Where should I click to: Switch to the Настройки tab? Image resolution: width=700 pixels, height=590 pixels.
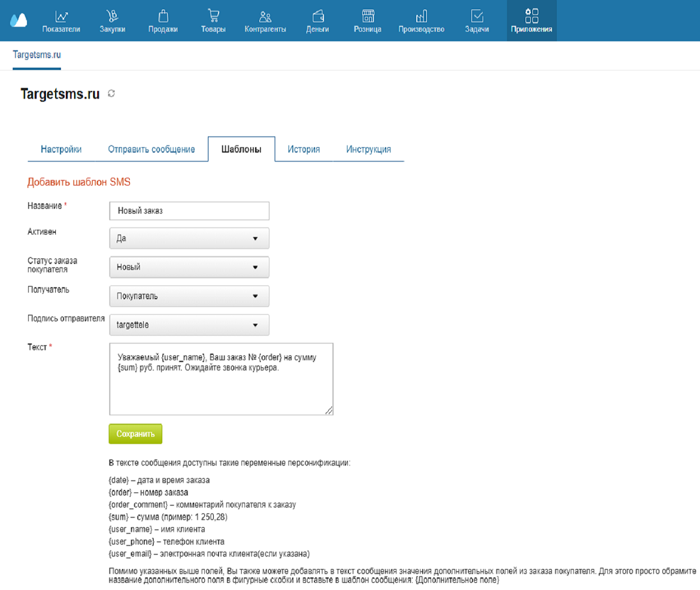(x=61, y=150)
